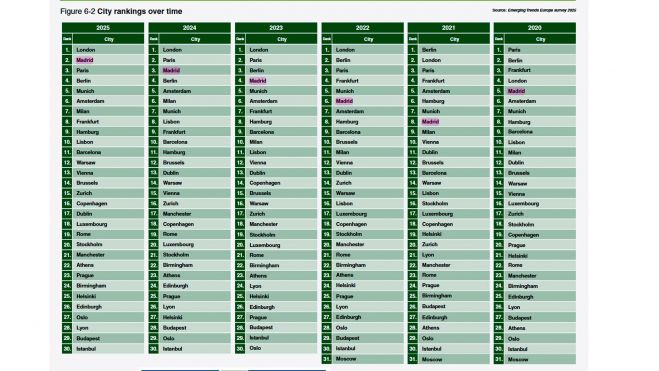The width and height of the screenshot is (659, 371).
Task: Click highlighted Madrid ranked 4th in 2023
Action: (x=258, y=81)
